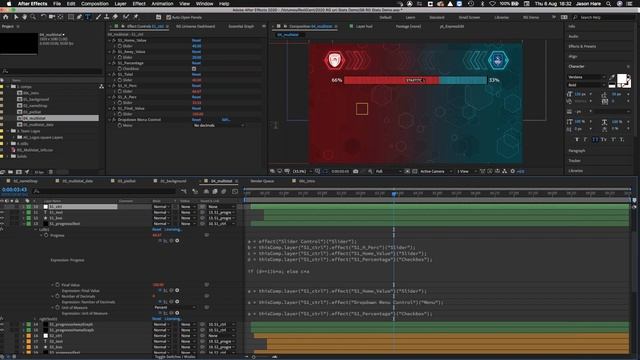This screenshot has width=640, height=360.
Task: Toggle the Progress property stopwatch
Action: pyautogui.click(x=46, y=236)
